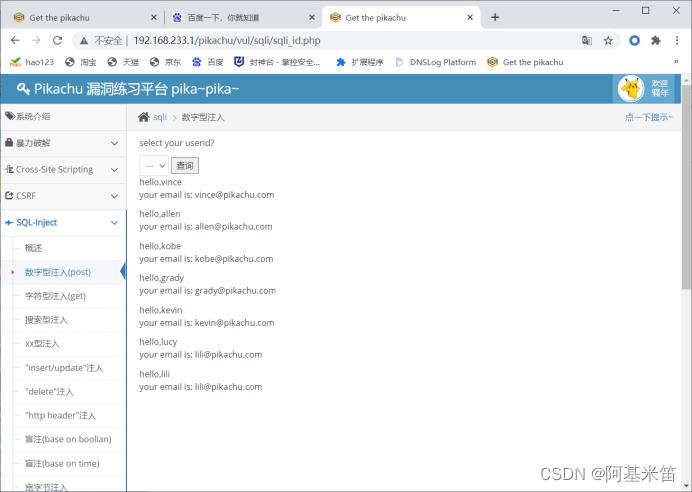Click the text hello,grady

pyautogui.click(x=162, y=278)
